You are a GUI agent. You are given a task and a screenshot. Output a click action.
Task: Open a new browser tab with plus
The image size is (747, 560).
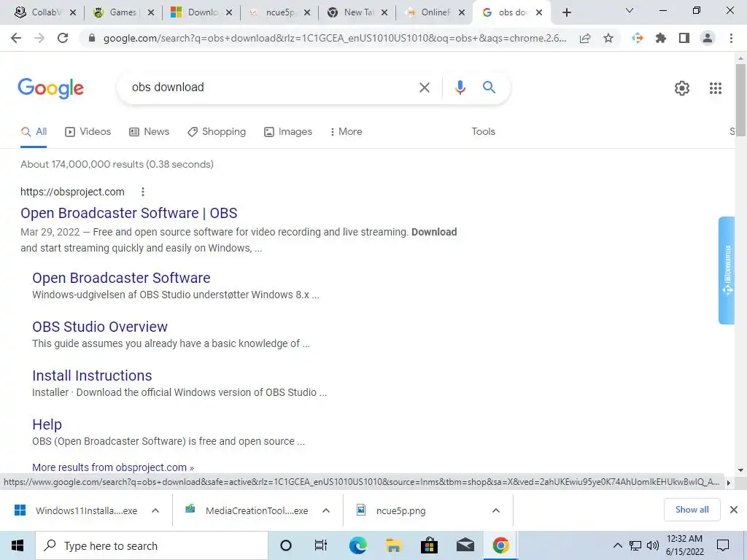566,12
